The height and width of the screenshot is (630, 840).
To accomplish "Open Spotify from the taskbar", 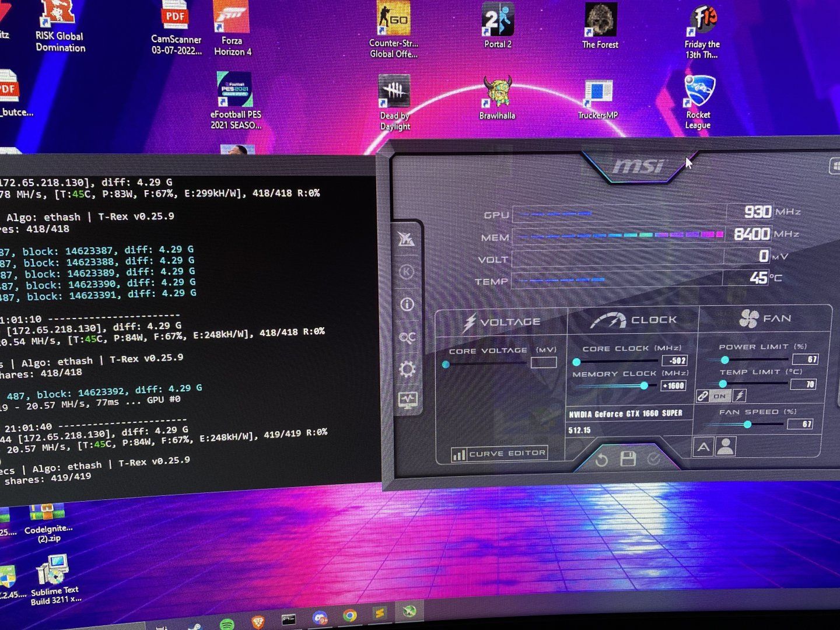I will pos(226,624).
